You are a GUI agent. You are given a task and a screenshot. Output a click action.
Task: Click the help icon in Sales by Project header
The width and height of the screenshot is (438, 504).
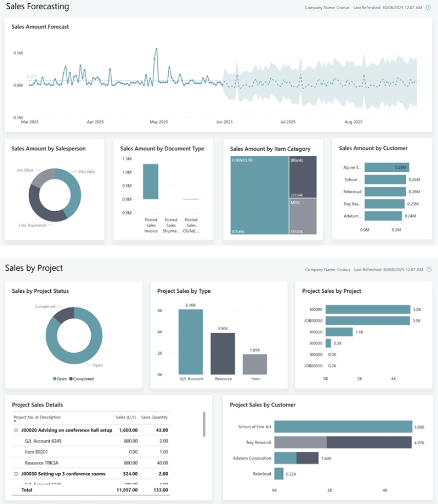(x=428, y=269)
